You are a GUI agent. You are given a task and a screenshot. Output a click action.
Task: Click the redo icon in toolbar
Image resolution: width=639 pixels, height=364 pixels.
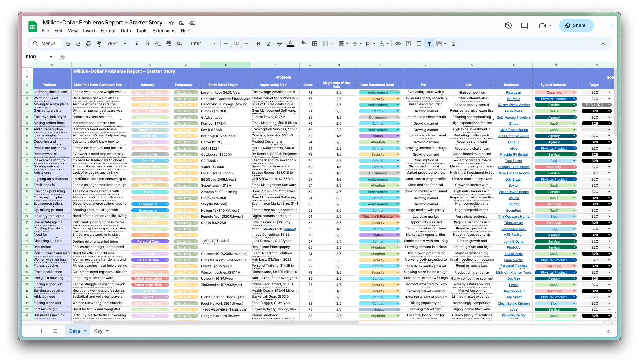[78, 44]
